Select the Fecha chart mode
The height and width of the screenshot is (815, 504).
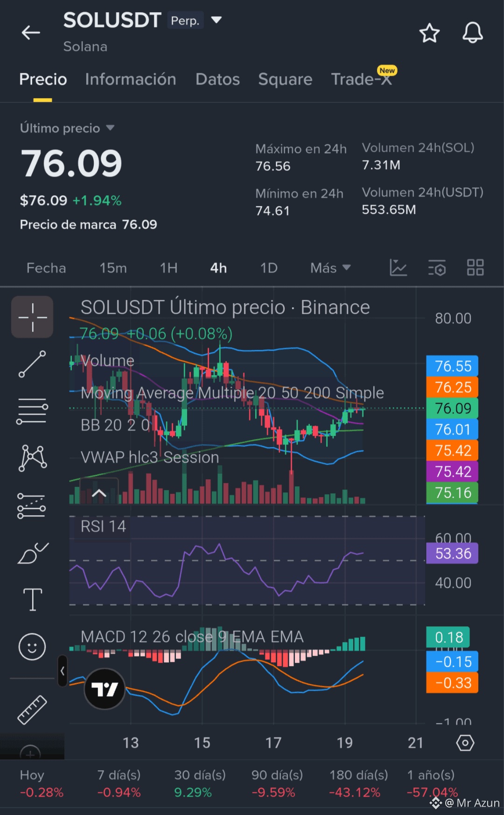click(x=46, y=268)
